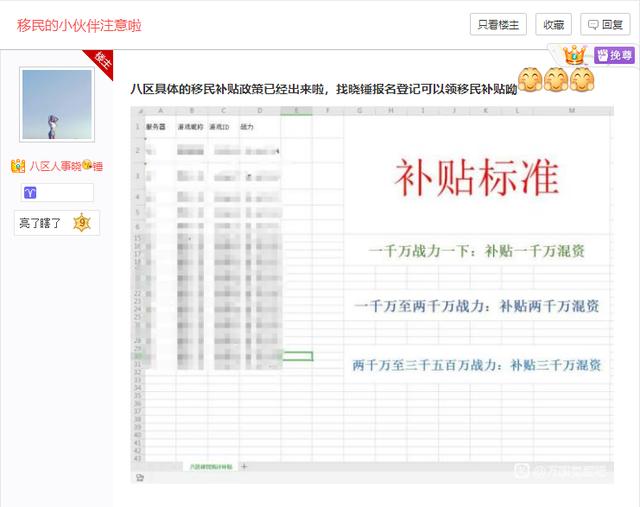Click the orange level 9 badge icon
Screen dimensions: 640x507
(82, 223)
